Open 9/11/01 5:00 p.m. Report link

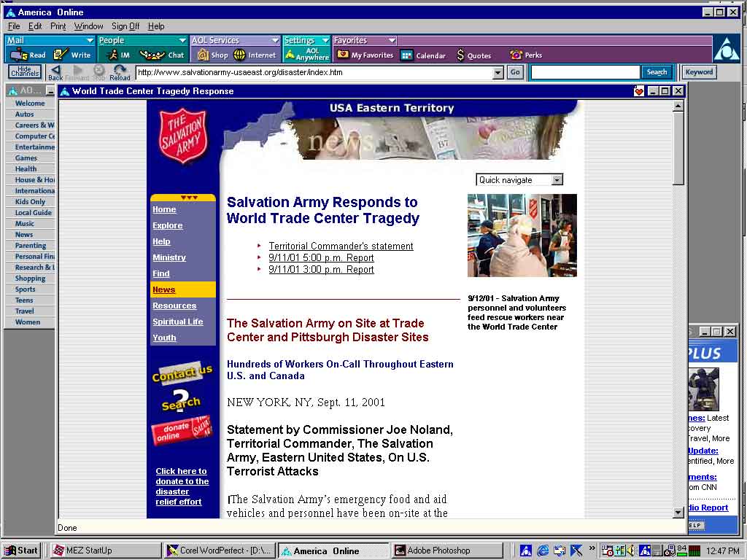[x=321, y=257]
